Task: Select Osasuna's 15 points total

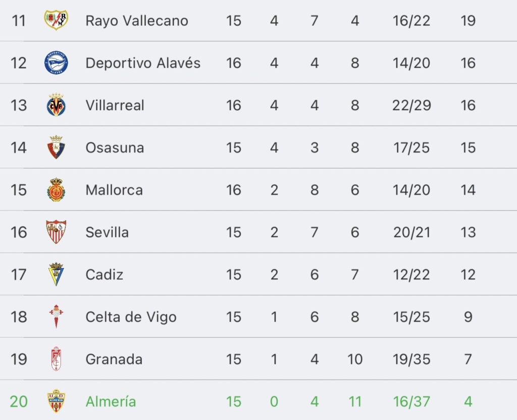Action: coord(468,148)
